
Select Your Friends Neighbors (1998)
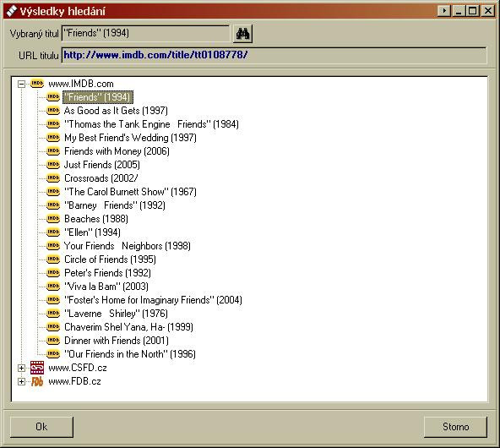(x=128, y=246)
